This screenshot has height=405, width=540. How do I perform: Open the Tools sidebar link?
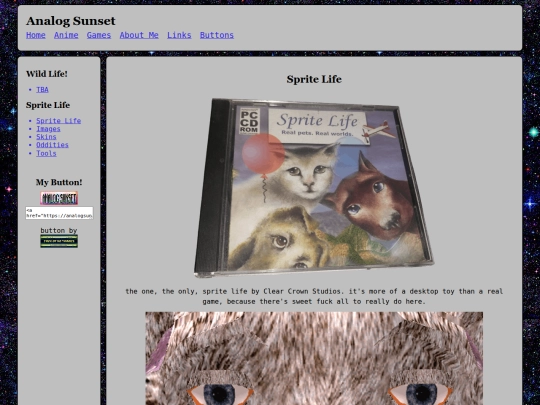click(x=46, y=153)
